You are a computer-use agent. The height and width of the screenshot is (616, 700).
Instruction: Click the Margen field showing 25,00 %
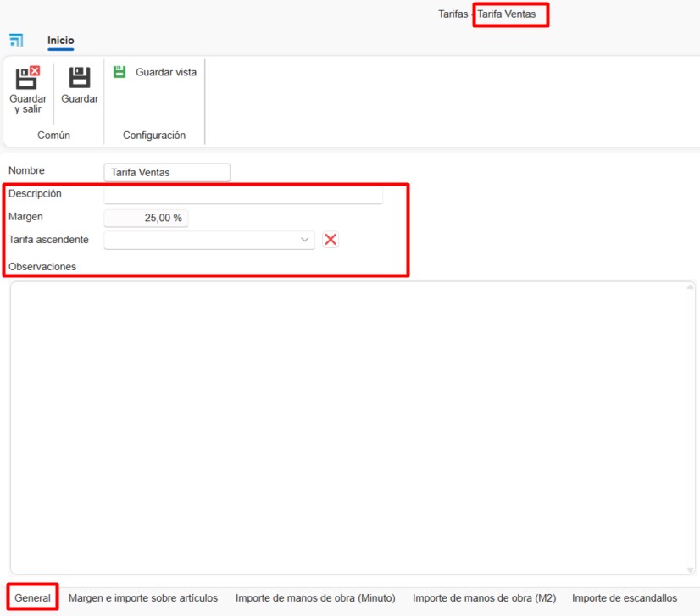click(x=146, y=218)
